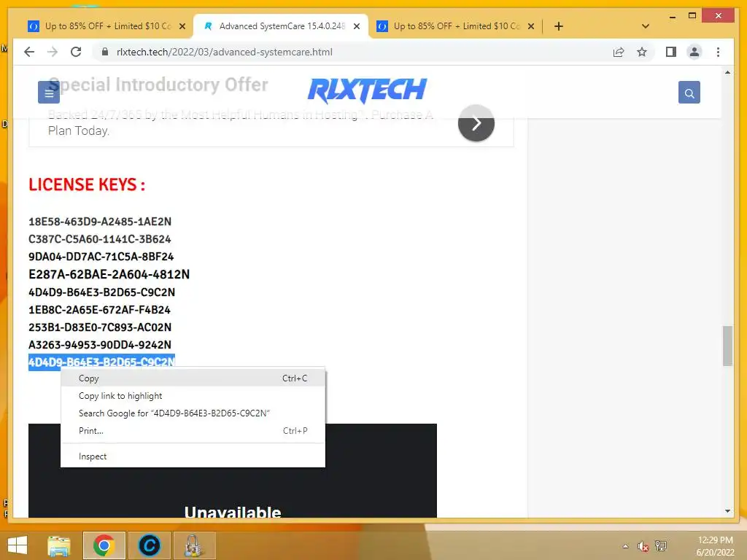The image size is (747, 560).
Task: Click the browser back arrow
Action: coord(29,52)
